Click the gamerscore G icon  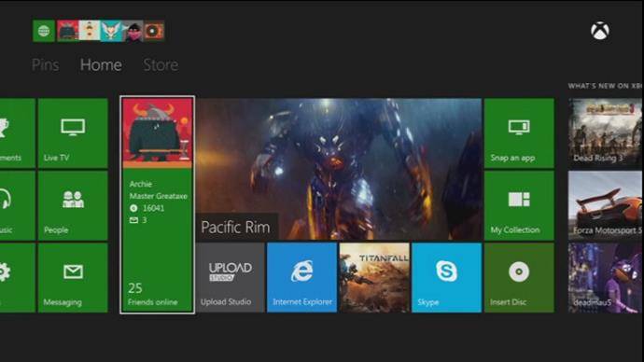point(133,208)
